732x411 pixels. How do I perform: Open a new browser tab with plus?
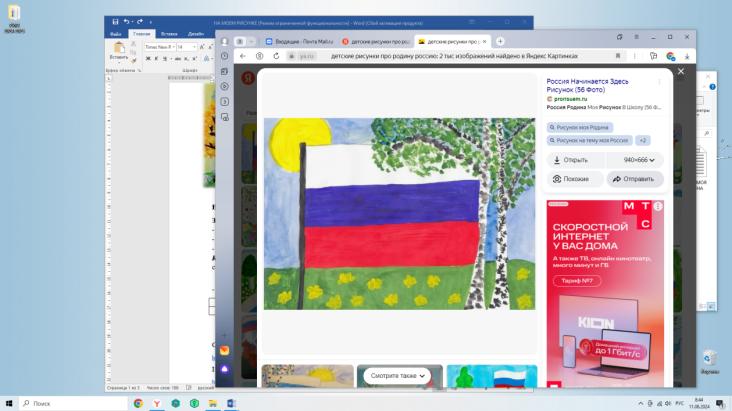[x=500, y=41]
